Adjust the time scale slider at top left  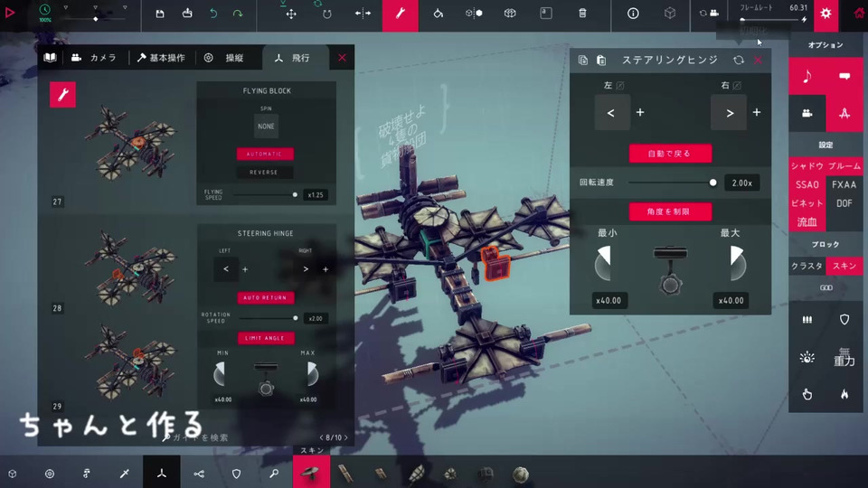pos(95,19)
